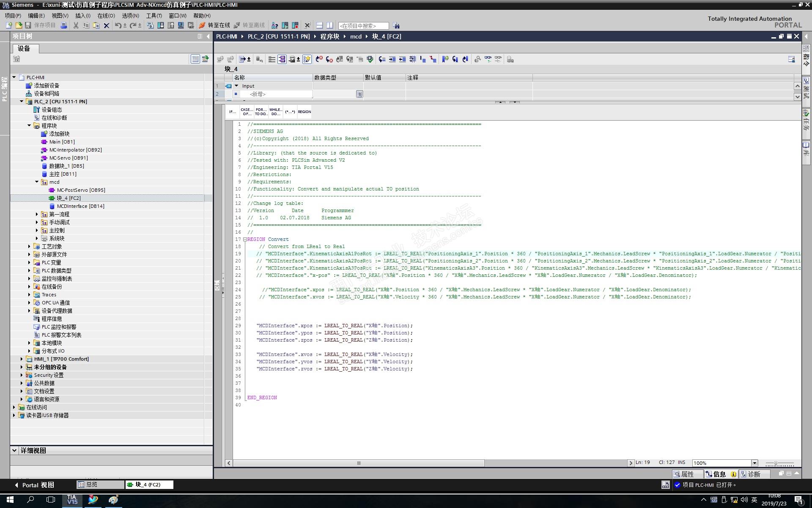Click the download to device icon
Viewport: 812px width, 508px height.
point(161,25)
